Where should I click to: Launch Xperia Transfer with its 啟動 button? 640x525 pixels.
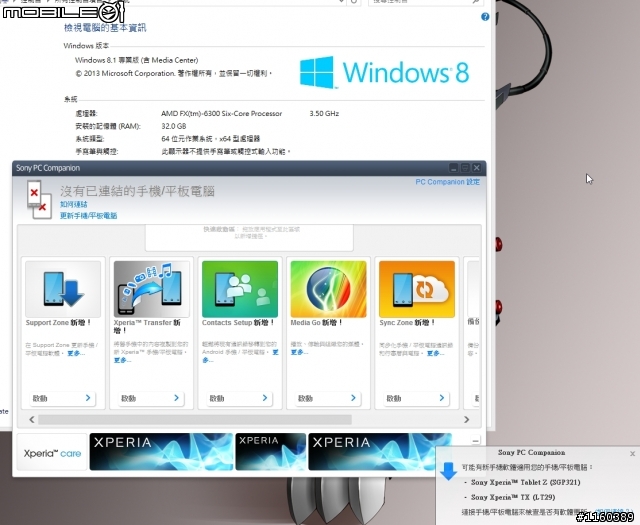pos(150,398)
